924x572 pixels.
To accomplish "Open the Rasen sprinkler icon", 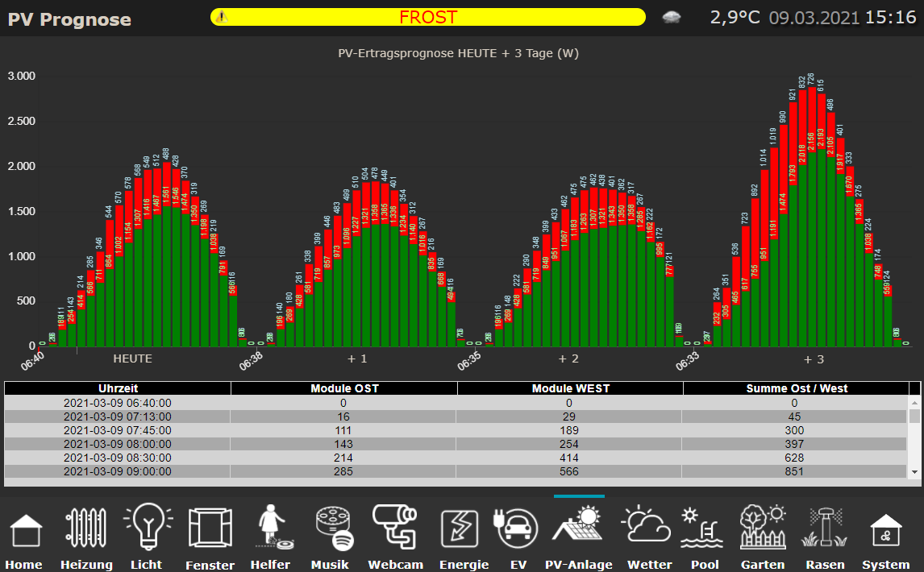I will coord(824,527).
